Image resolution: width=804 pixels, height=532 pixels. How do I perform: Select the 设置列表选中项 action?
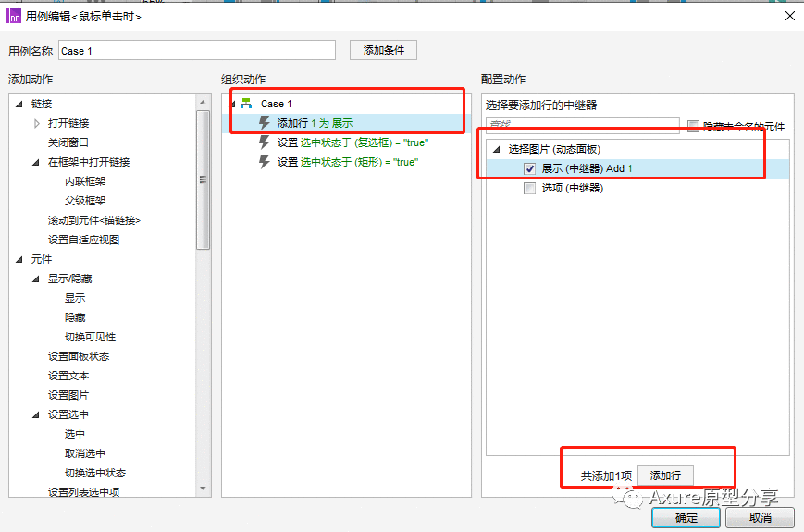point(83,492)
